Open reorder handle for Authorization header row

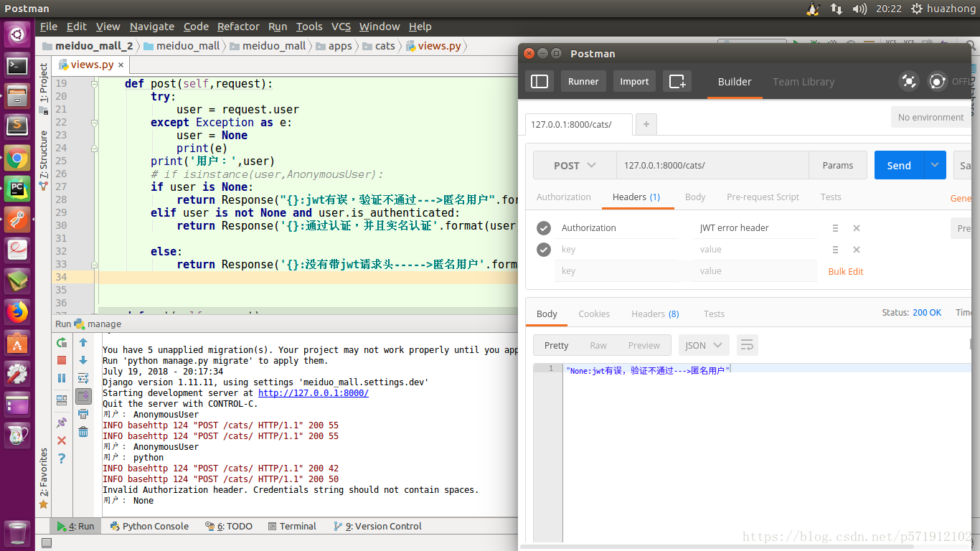tap(835, 228)
